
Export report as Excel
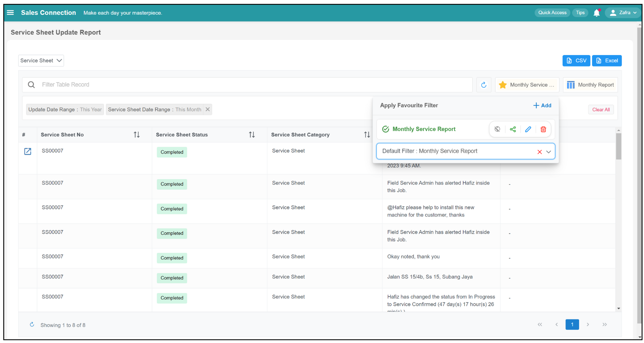[x=607, y=60]
